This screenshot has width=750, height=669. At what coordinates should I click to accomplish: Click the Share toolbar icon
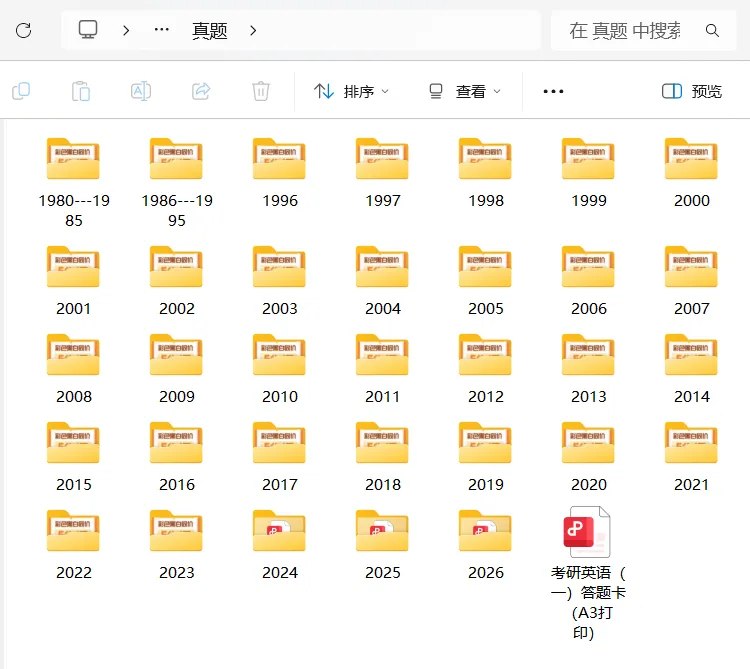(201, 91)
